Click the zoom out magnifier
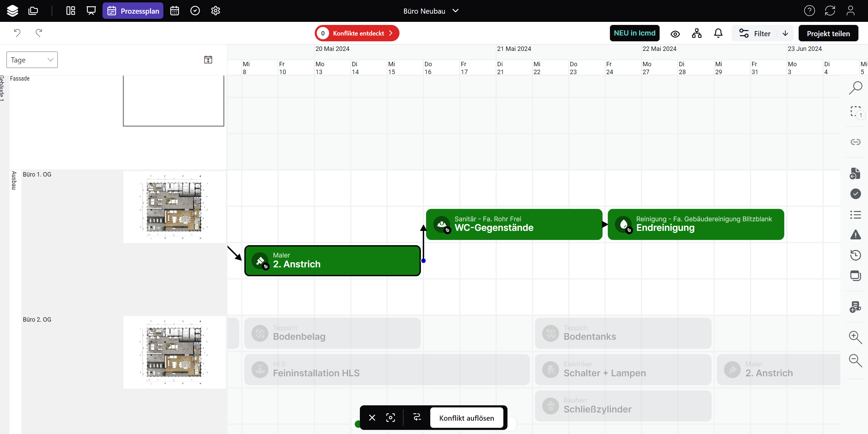This screenshot has height=434, width=868. pos(855,360)
